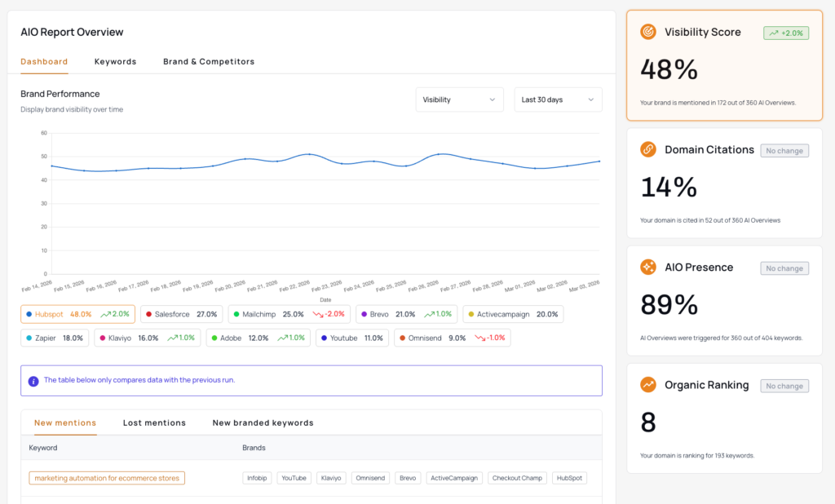Click the red downward trend icon beside Mailchimp
Image resolution: width=835 pixels, height=504 pixels.
coord(318,314)
